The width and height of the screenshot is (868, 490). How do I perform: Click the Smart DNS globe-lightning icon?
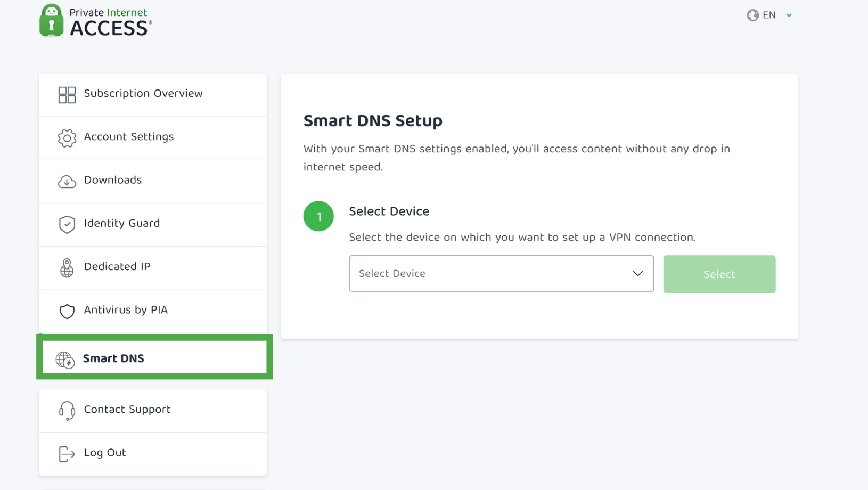pos(65,360)
